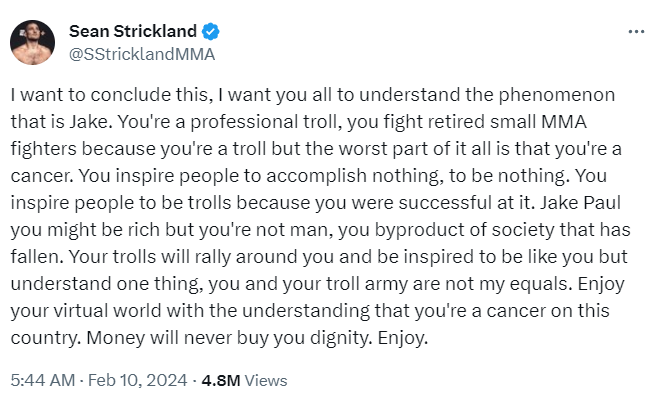Click the 4.8M view count
658x401 pixels.
click(220, 380)
